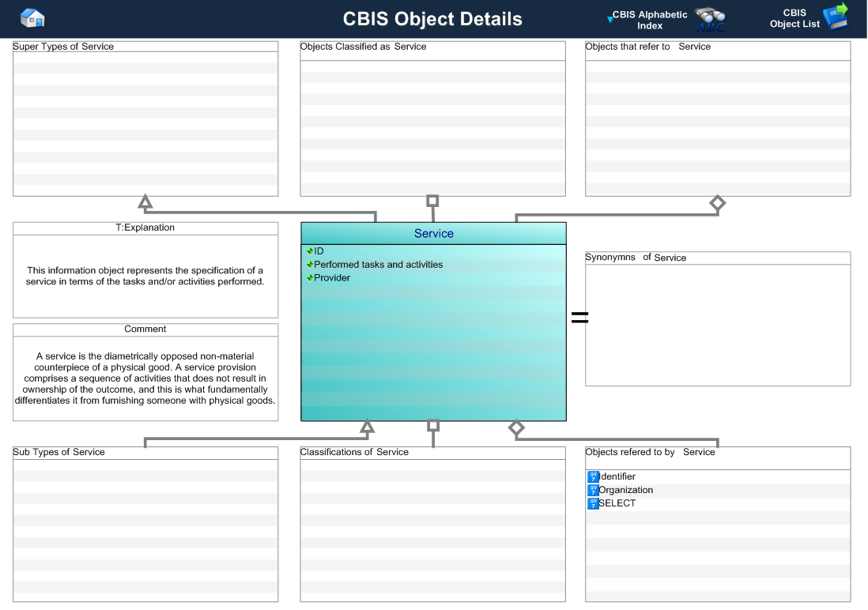Open the binoculars ABC index icon
Screen dimensions: 868x610
[x=710, y=20]
